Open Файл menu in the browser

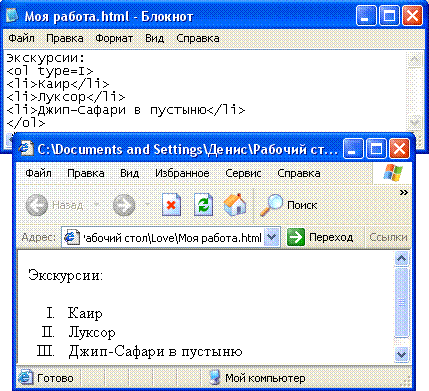[x=38, y=173]
